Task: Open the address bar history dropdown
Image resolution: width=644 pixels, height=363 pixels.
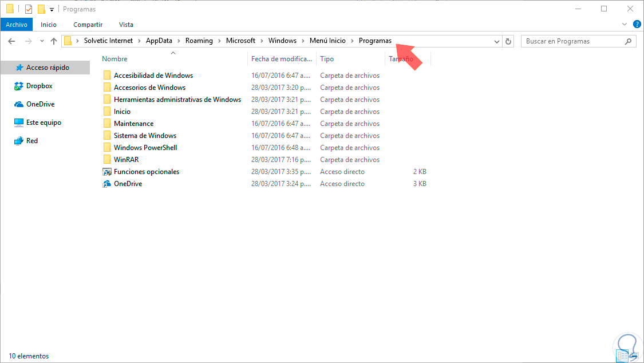Action: (x=496, y=41)
